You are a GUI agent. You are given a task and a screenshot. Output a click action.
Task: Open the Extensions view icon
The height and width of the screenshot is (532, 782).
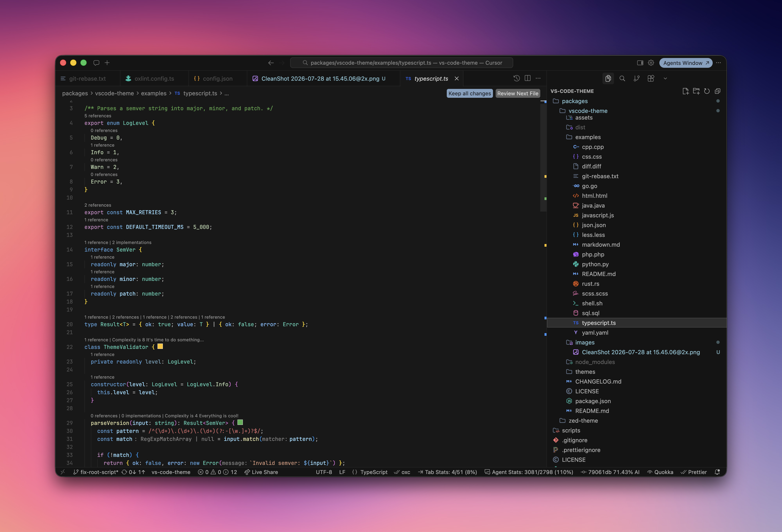pos(651,78)
